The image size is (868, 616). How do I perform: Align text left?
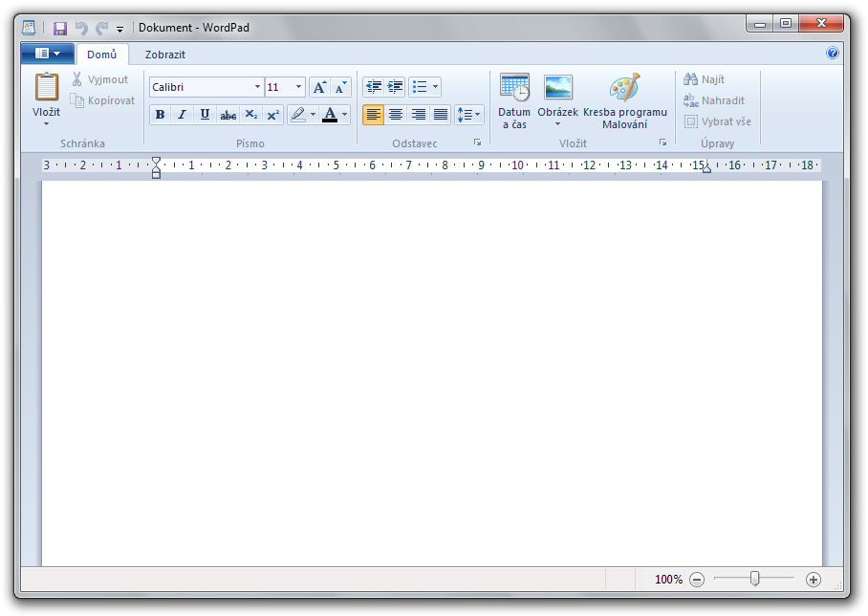point(374,115)
